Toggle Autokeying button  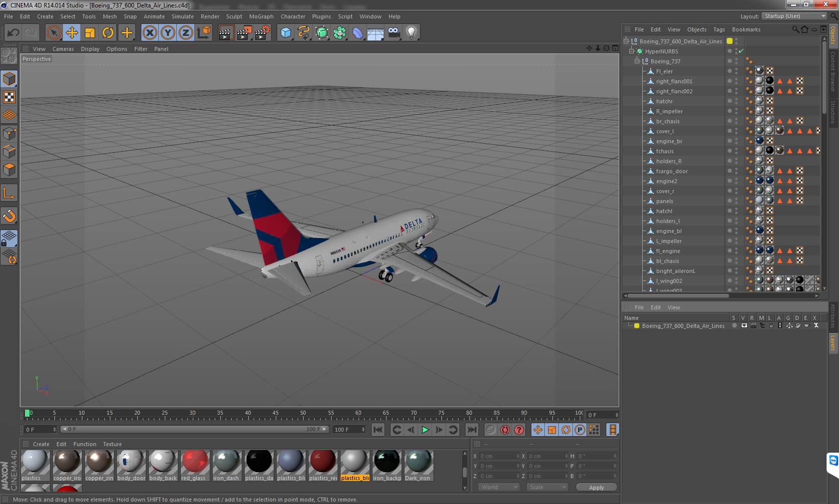tap(505, 430)
